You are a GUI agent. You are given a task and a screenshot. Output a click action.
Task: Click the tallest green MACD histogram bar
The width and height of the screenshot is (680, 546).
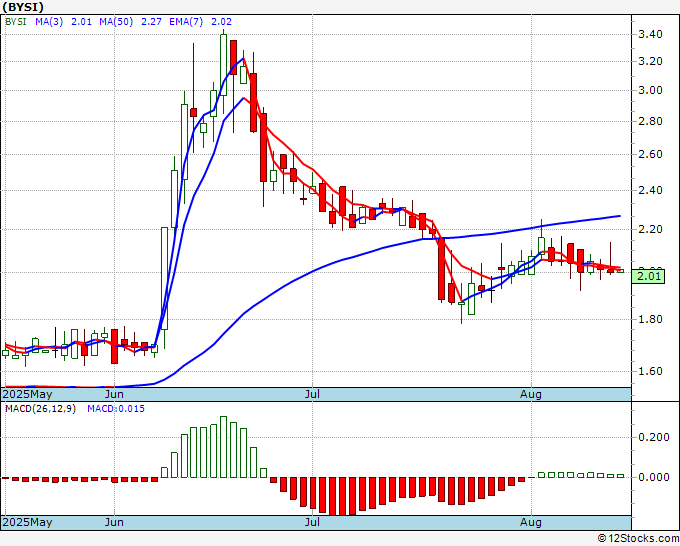[x=223, y=447]
